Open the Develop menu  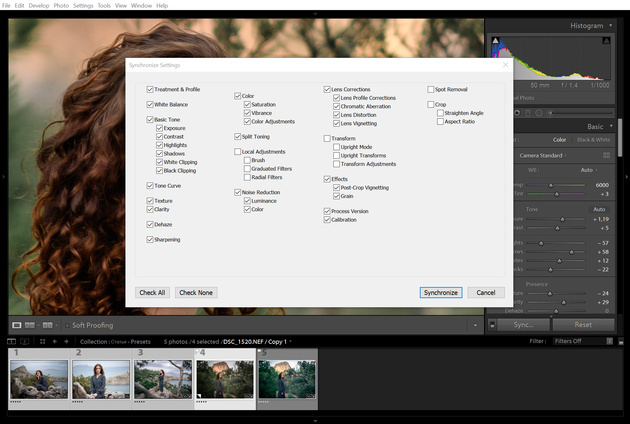39,6
